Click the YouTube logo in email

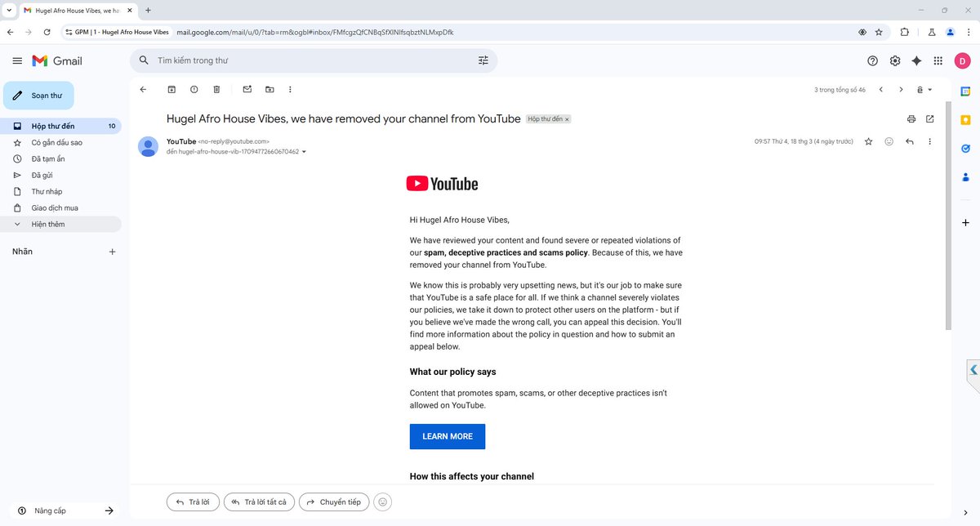(x=442, y=184)
